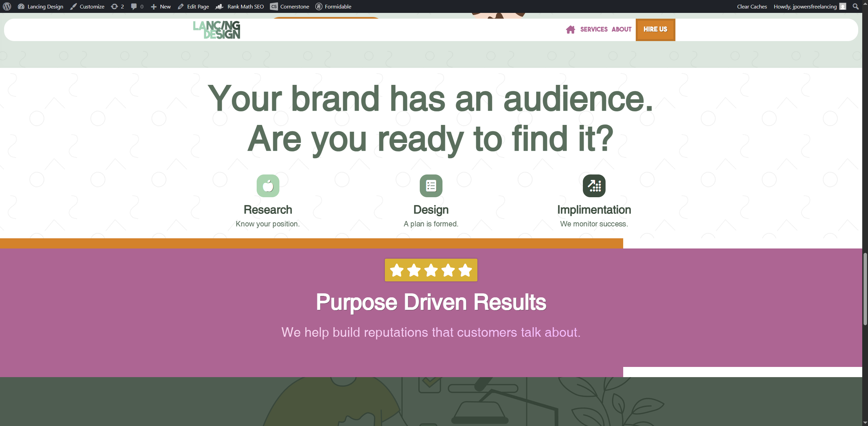Open the Lancing Design dashboard menu
Viewport: 868px width, 426px height.
coord(41,6)
